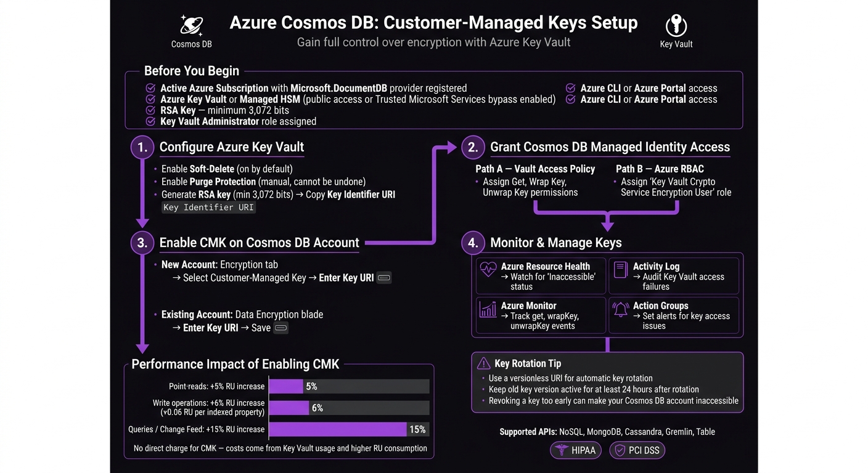Click 'Assign Get, Wrap Key, Unwrap Key permissions' text

click(530, 187)
